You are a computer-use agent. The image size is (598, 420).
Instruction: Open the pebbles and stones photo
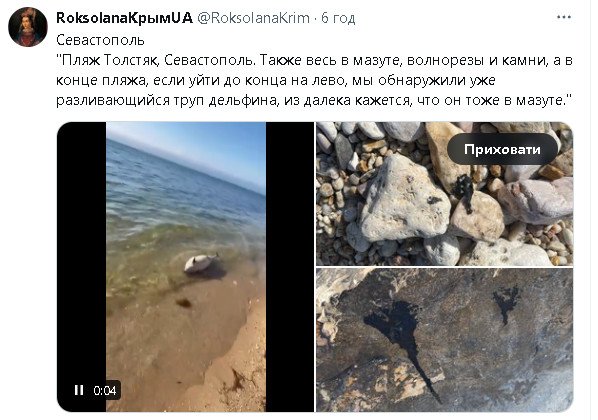click(x=445, y=194)
